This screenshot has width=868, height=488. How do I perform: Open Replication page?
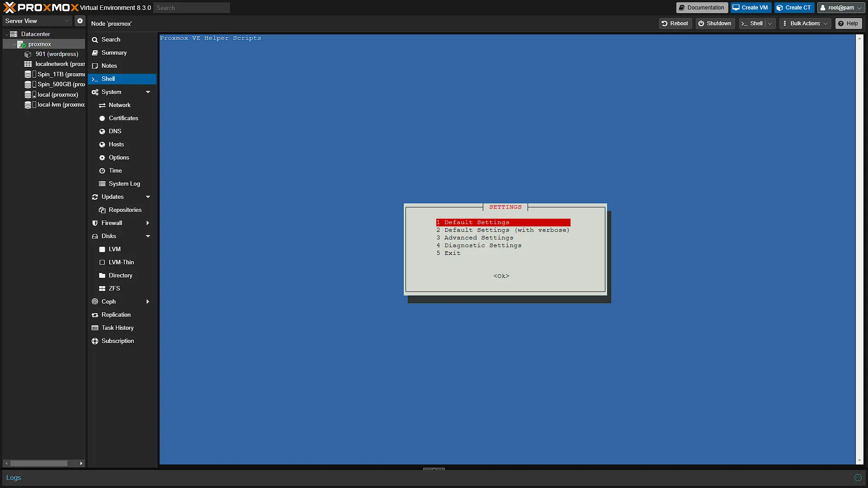click(x=122, y=315)
